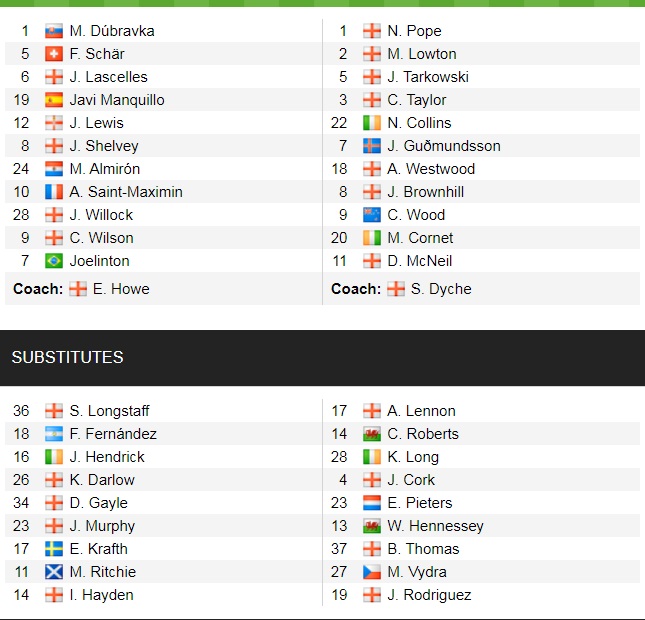Screen dimensions: 645x620
Task: Click the Slovakia flag beside M. Dúbravka
Action: 54,31
